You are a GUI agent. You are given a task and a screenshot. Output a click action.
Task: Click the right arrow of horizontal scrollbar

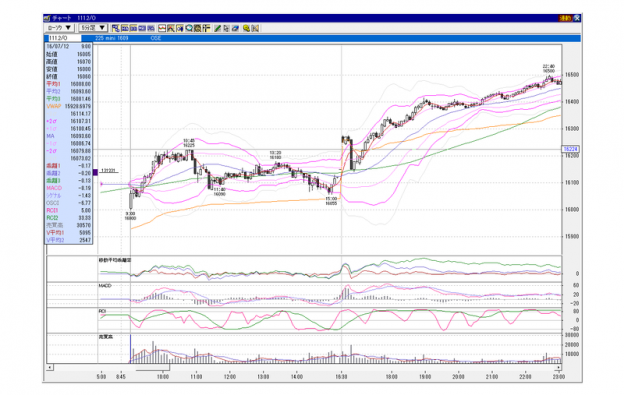coord(558,367)
